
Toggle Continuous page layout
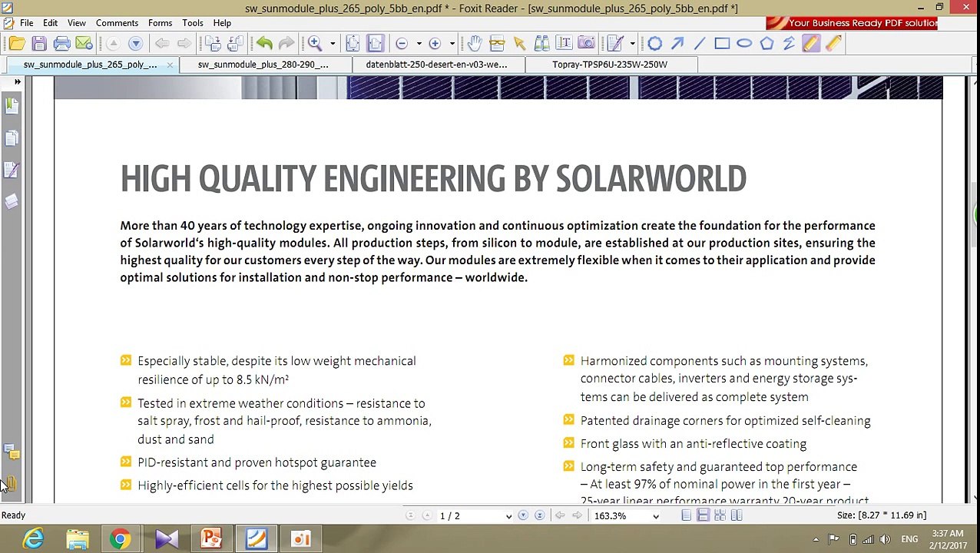(x=703, y=515)
